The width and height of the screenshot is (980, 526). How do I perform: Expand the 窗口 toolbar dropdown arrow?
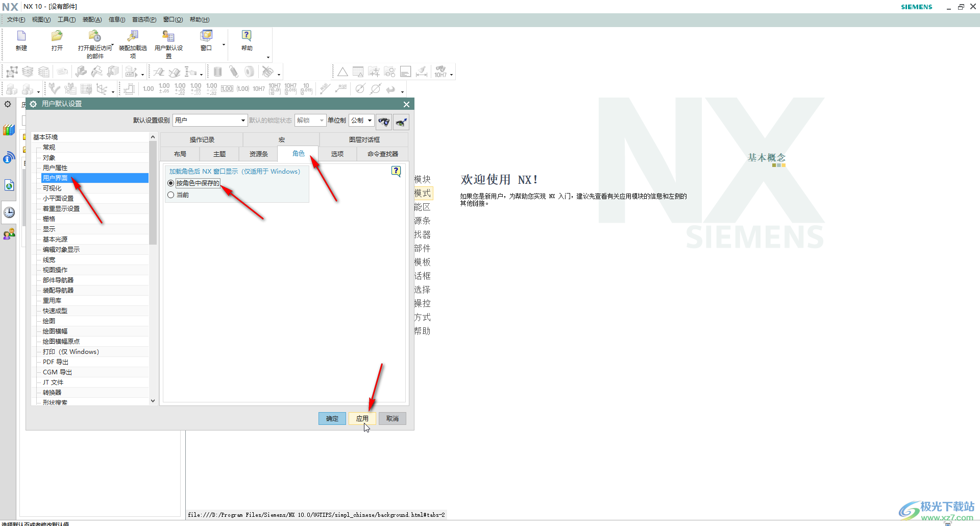pos(224,45)
